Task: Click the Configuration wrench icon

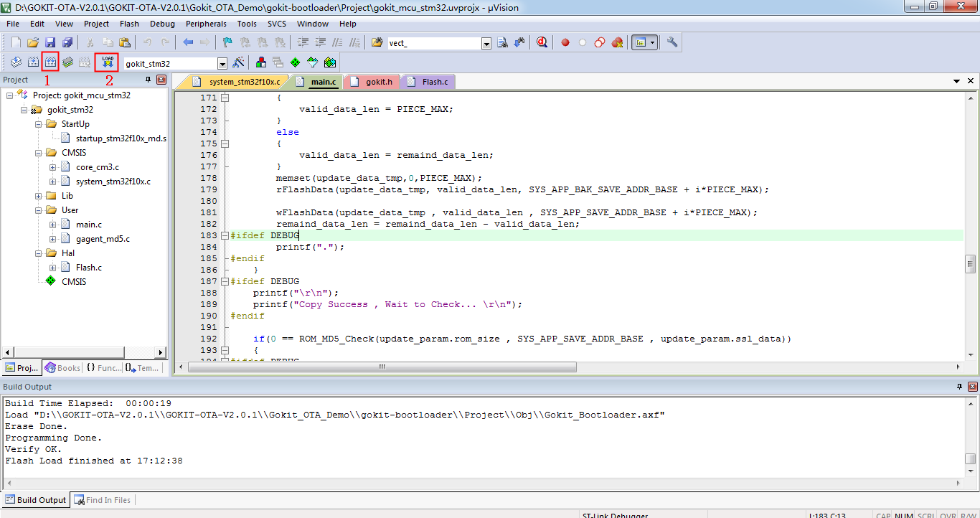Action: click(x=672, y=42)
